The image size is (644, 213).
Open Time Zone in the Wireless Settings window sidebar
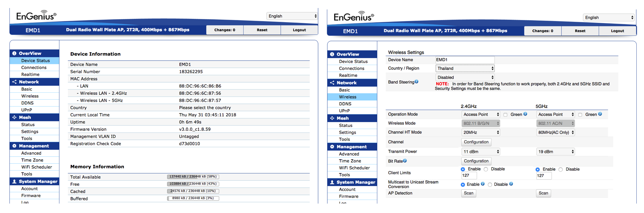tap(350, 161)
